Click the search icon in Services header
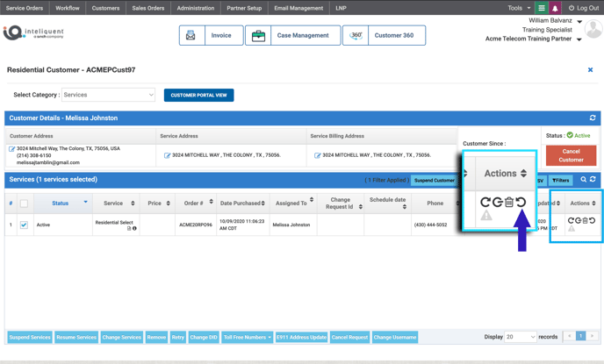The image size is (604, 364). [x=583, y=180]
